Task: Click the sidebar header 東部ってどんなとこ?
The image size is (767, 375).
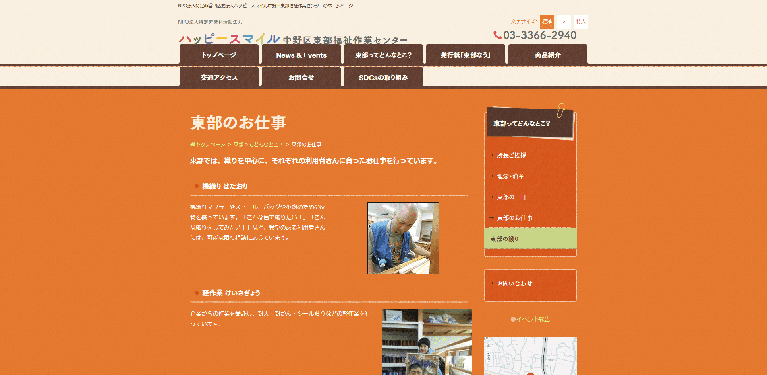Action: [529, 124]
